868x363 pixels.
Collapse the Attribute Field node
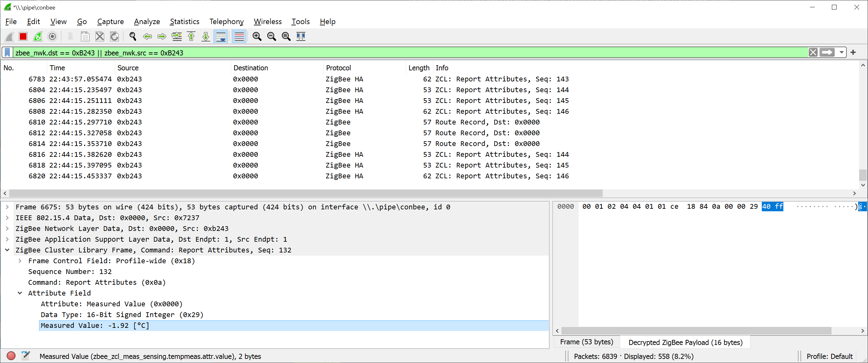click(20, 293)
